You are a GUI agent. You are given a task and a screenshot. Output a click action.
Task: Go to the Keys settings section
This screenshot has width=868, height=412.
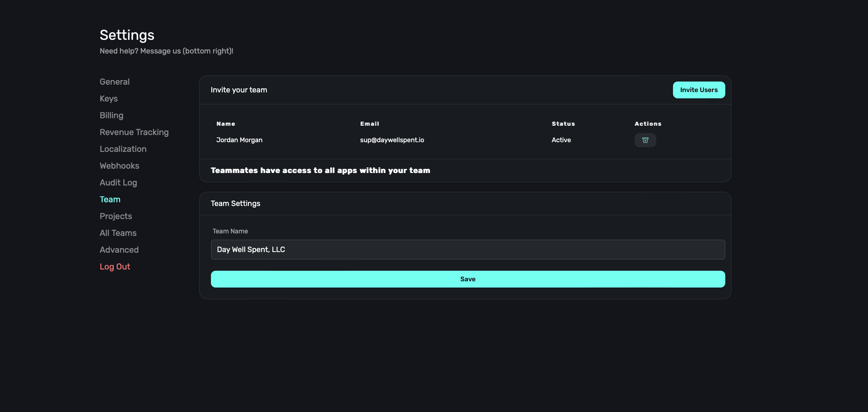(x=108, y=99)
